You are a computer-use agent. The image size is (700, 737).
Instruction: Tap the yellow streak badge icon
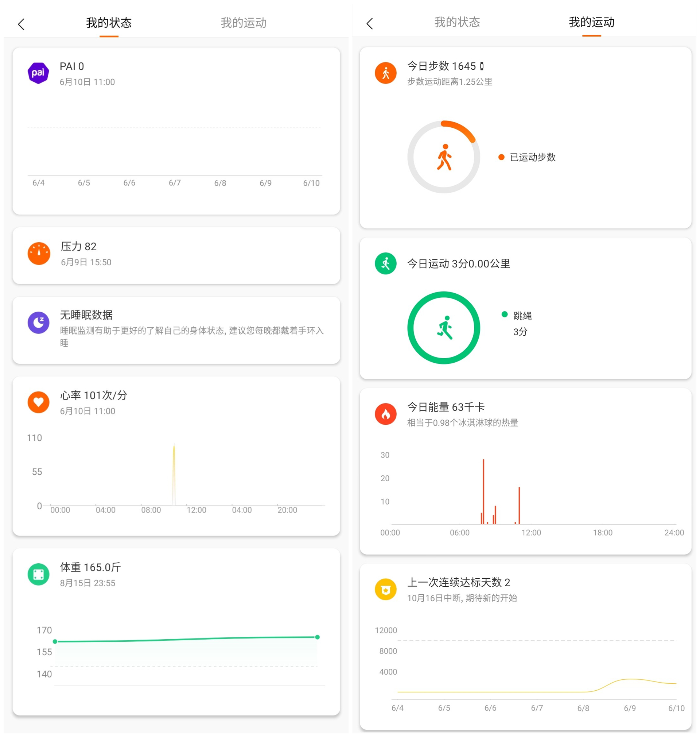tap(385, 589)
